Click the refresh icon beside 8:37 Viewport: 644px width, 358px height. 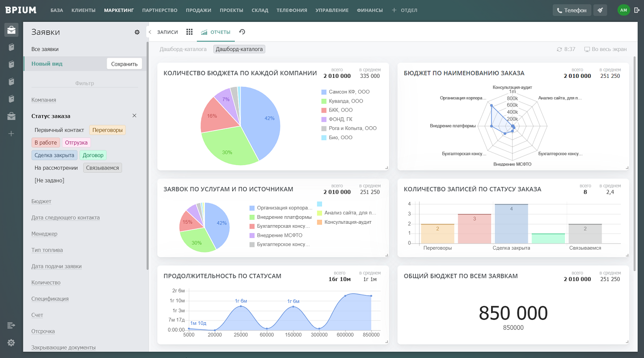559,49
